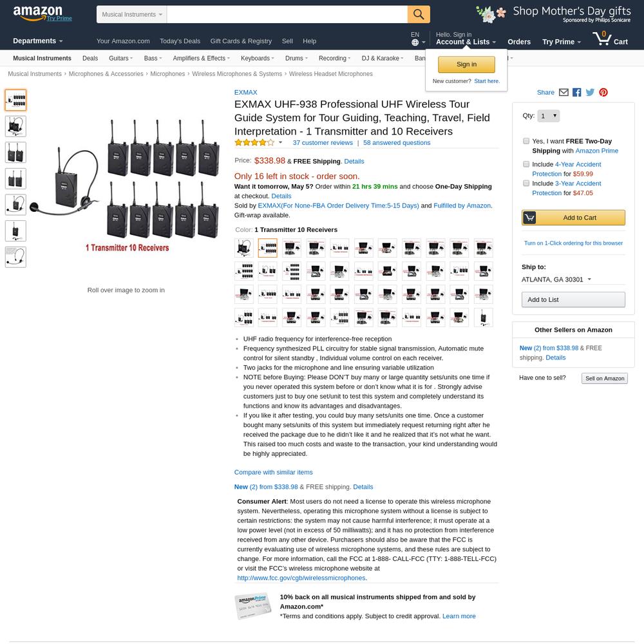Image resolution: width=644 pixels, height=644 pixels.
Task: Open Today's Deals in navigation
Action: coord(180,41)
